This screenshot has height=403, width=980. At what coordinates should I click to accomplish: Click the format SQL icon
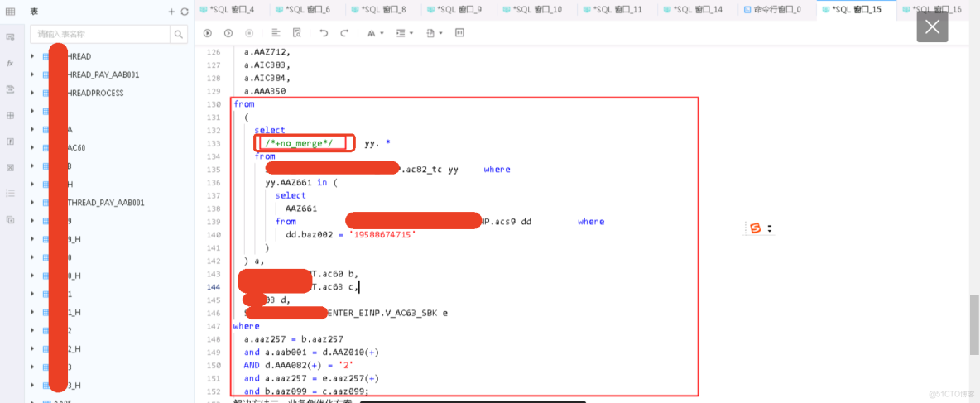click(276, 32)
